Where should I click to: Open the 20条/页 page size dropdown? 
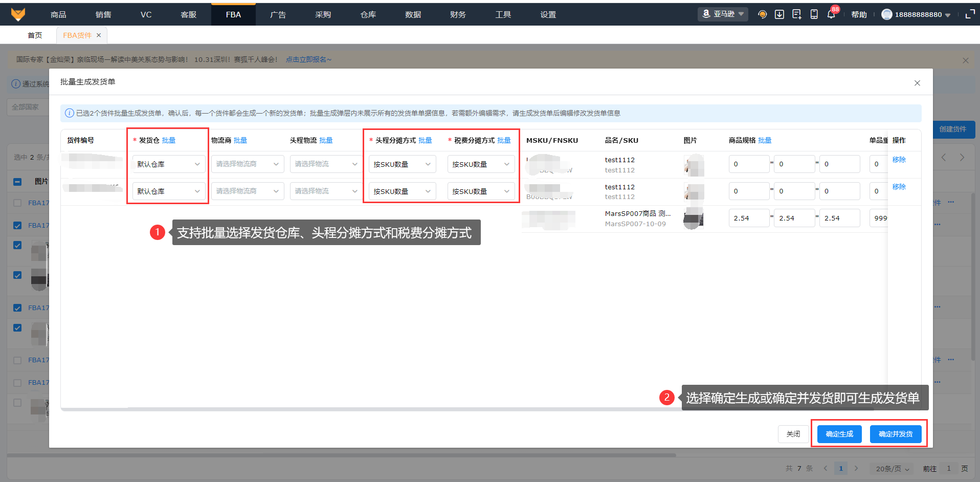(892, 469)
